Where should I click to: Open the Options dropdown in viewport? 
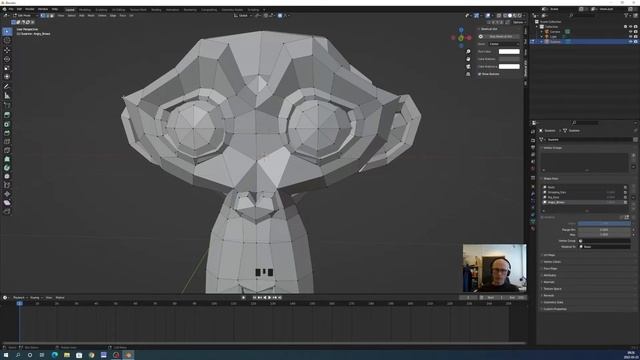[x=518, y=22]
